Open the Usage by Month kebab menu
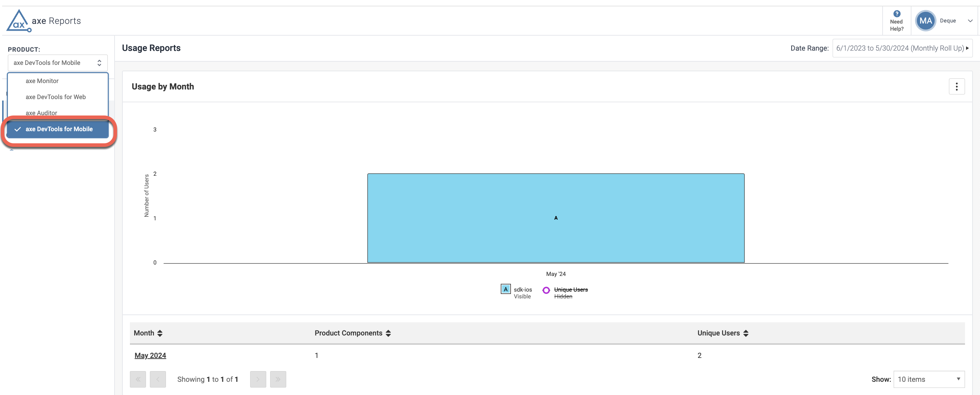980x395 pixels. pos(957,86)
